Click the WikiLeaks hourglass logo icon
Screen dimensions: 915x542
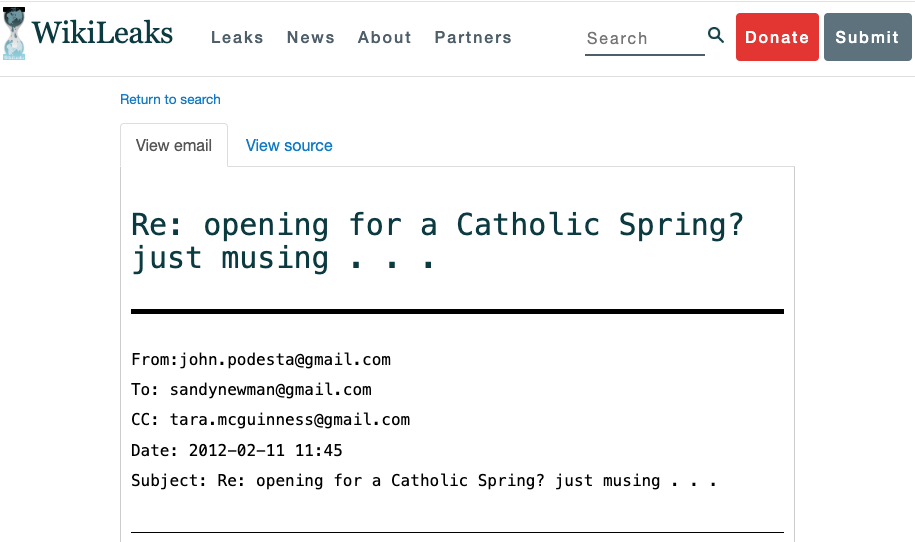[x=15, y=34]
